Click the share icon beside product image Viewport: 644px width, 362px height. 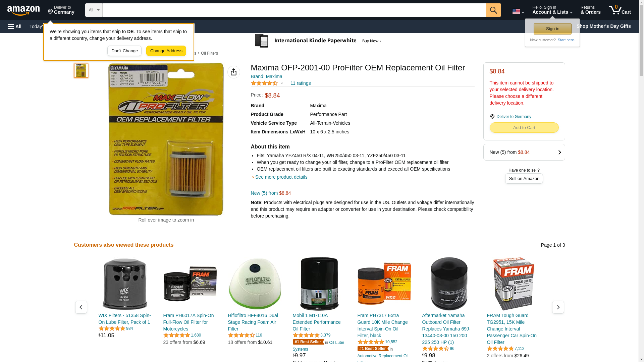tap(233, 72)
